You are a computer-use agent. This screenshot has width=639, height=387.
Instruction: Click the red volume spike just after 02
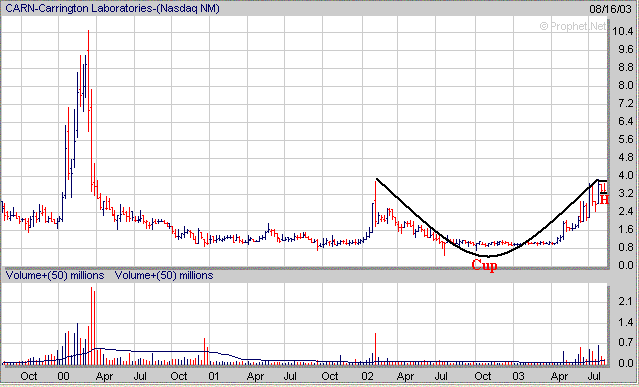tap(375, 348)
